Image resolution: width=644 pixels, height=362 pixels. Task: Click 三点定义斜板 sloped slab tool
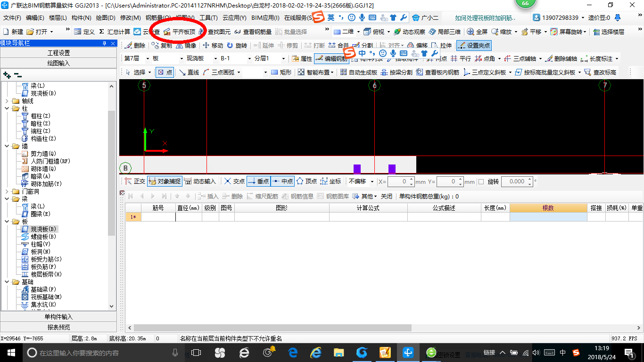tap(485, 72)
